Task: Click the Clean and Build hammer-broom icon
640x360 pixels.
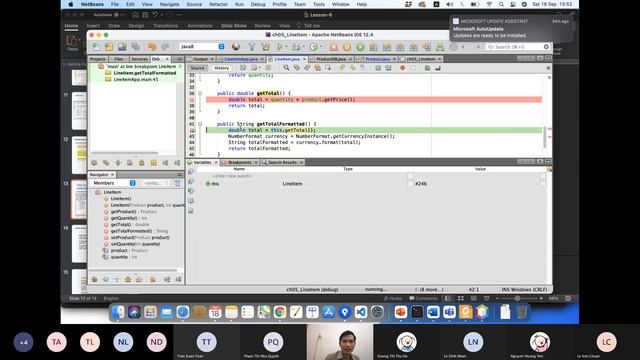Action: click(x=265, y=47)
